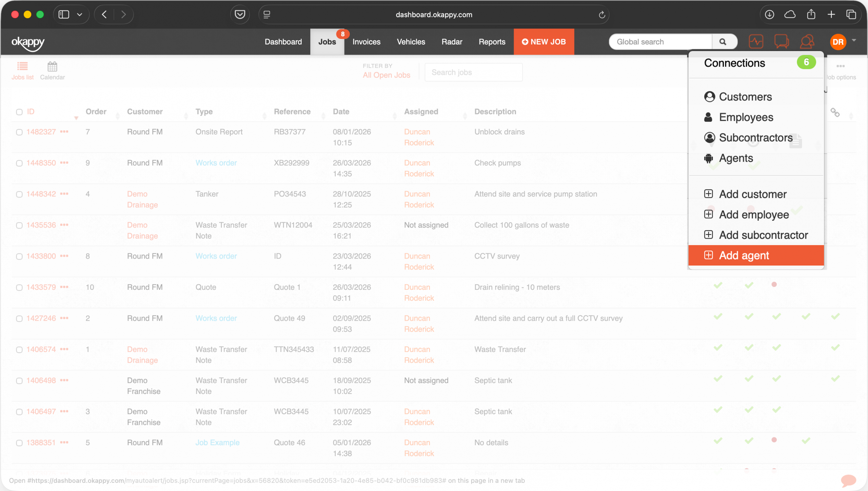Click Safari sidebar toggle icon
868x491 pixels.
[x=64, y=15]
